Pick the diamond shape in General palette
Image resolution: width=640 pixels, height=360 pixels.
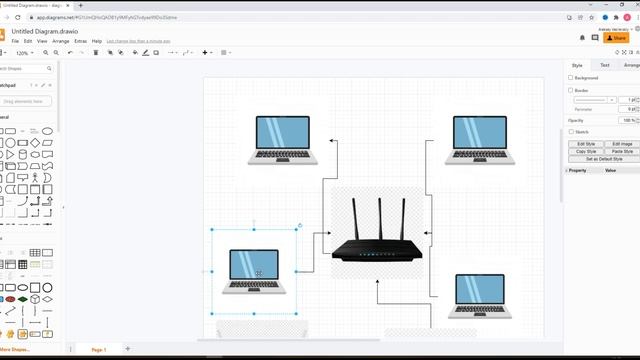pyautogui.click(x=35, y=143)
